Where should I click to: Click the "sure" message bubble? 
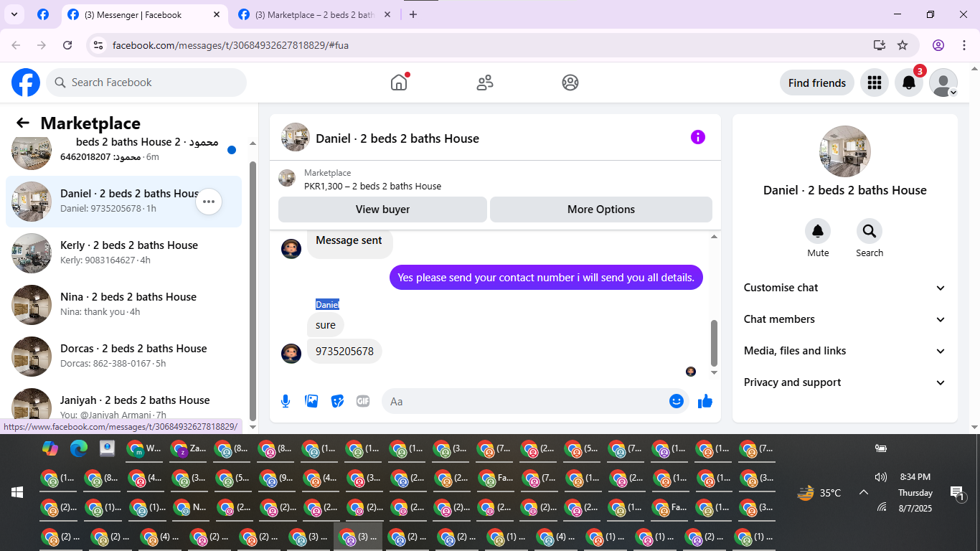tap(326, 325)
